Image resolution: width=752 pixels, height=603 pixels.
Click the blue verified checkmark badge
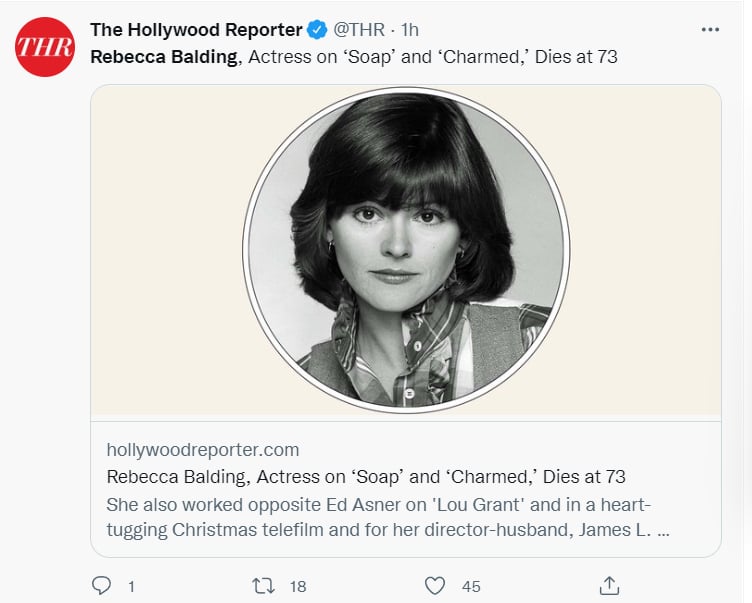[317, 30]
